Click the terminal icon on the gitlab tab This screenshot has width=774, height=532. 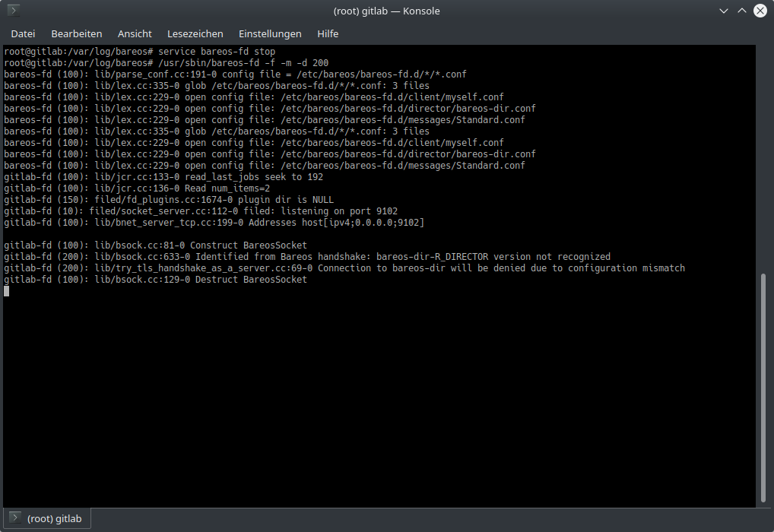click(15, 518)
